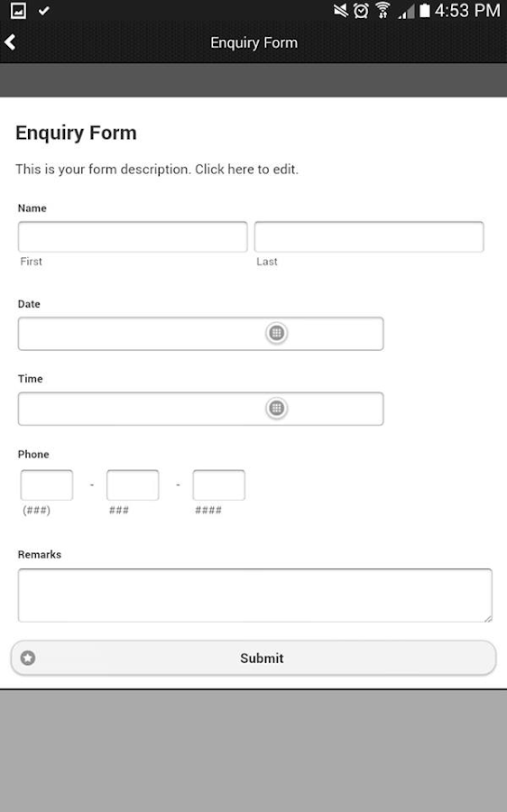The image size is (507, 812).
Task: Click the last four-digit phone box
Action: 218,484
